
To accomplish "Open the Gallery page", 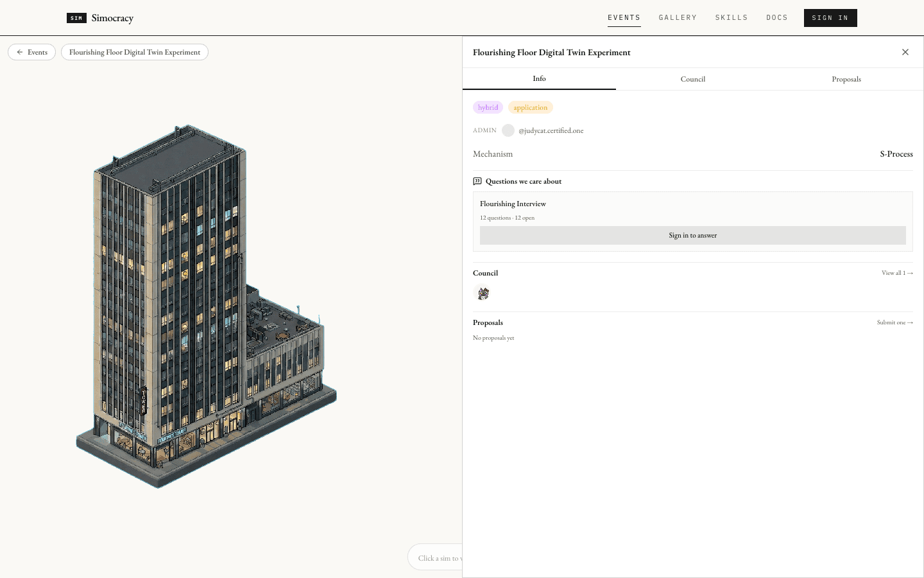I will (x=678, y=18).
